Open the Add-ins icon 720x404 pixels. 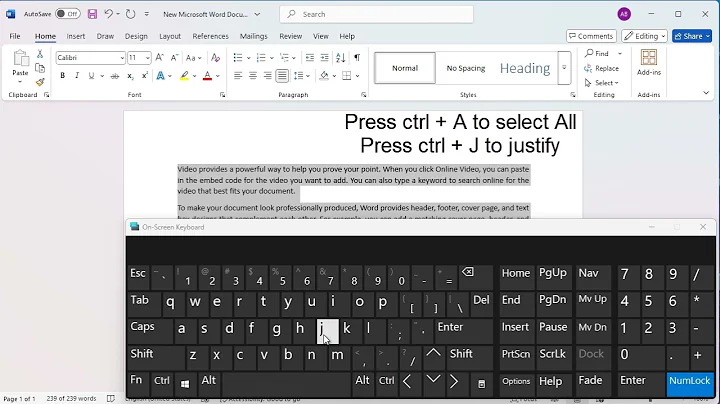[x=649, y=63]
